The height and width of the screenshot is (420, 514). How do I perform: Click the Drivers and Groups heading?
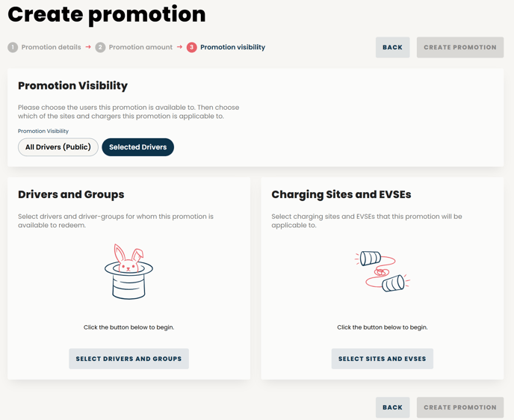71,194
